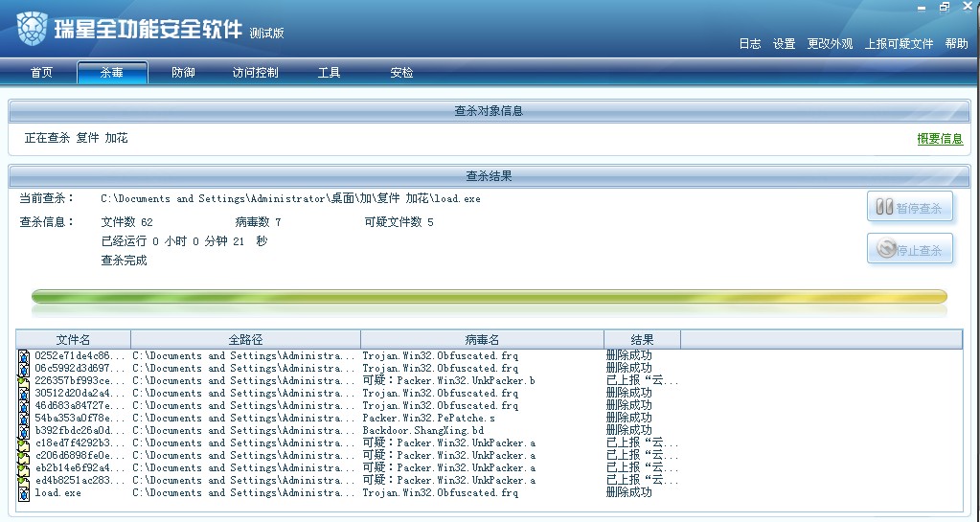Image resolution: width=980 pixels, height=522 pixels.
Task: Click Backdoor.ShangXing.bd virus name
Action: 423,431
